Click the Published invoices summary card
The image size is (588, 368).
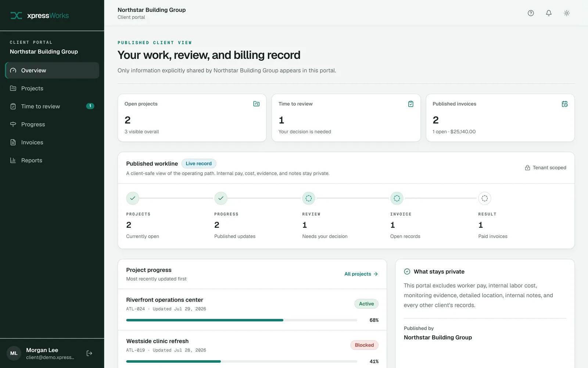(500, 118)
